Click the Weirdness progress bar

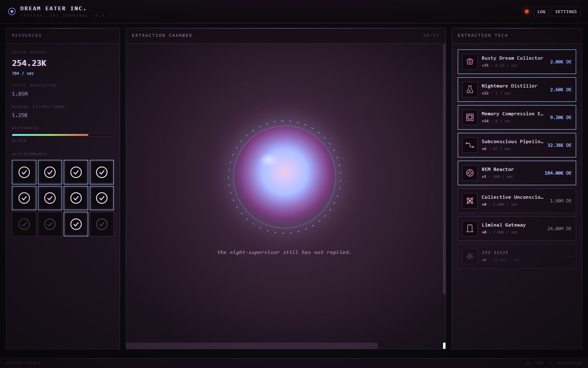pos(63,135)
